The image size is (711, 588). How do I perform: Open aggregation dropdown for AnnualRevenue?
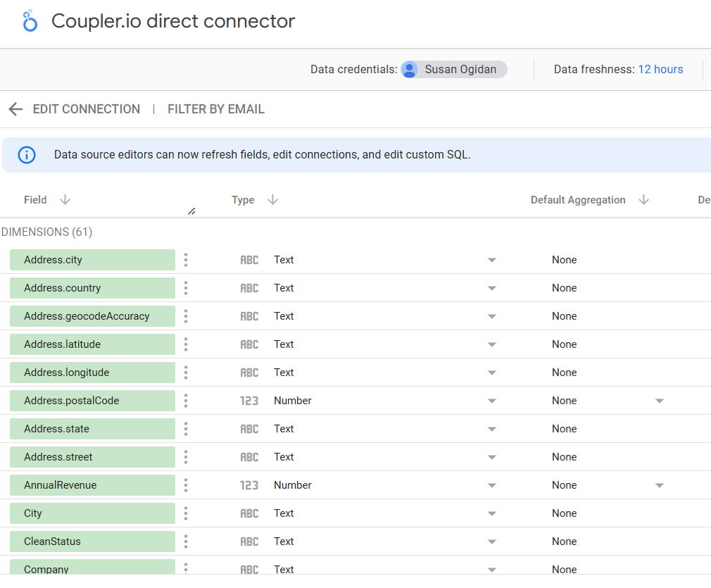[660, 485]
